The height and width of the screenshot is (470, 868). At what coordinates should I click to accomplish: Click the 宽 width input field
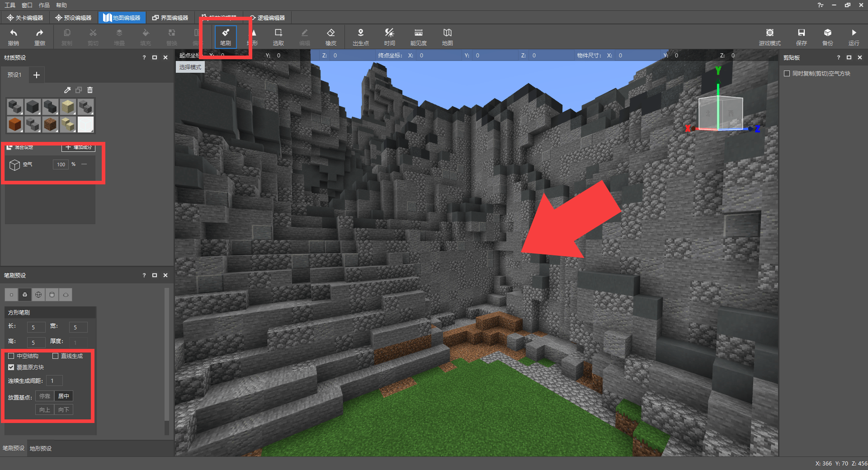click(78, 327)
